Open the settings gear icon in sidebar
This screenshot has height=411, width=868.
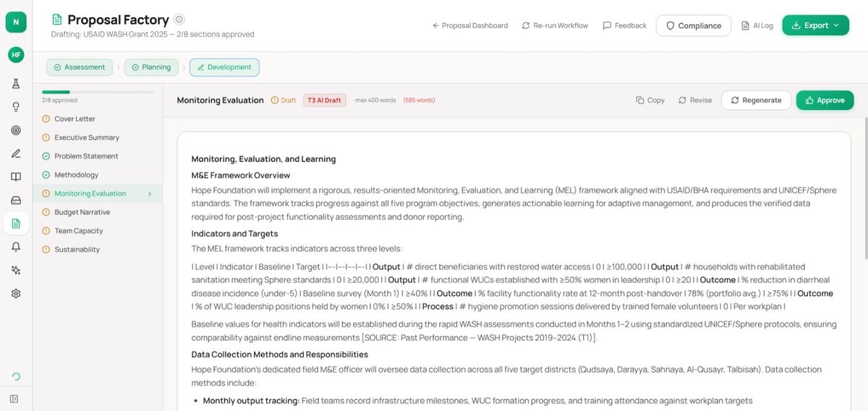(16, 294)
